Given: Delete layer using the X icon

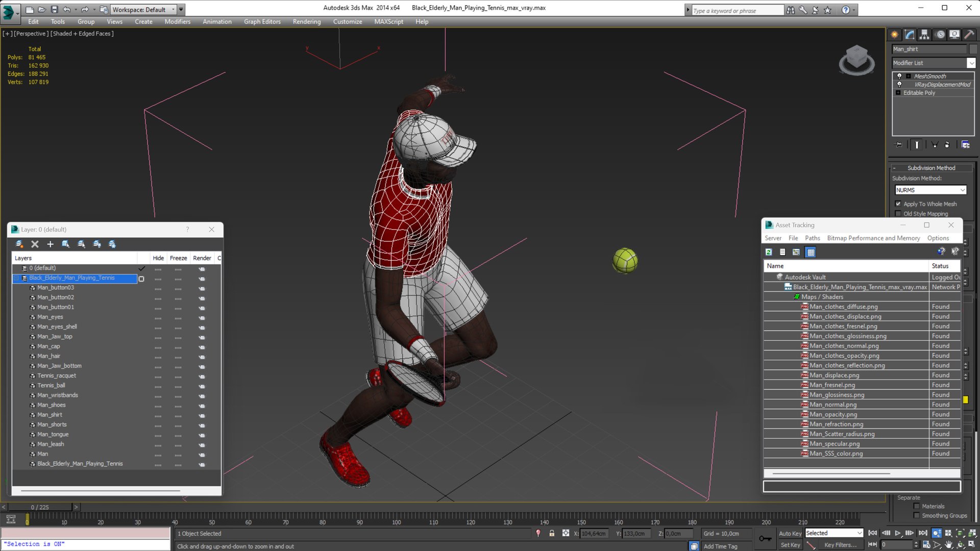Looking at the screenshot, I should (x=35, y=244).
